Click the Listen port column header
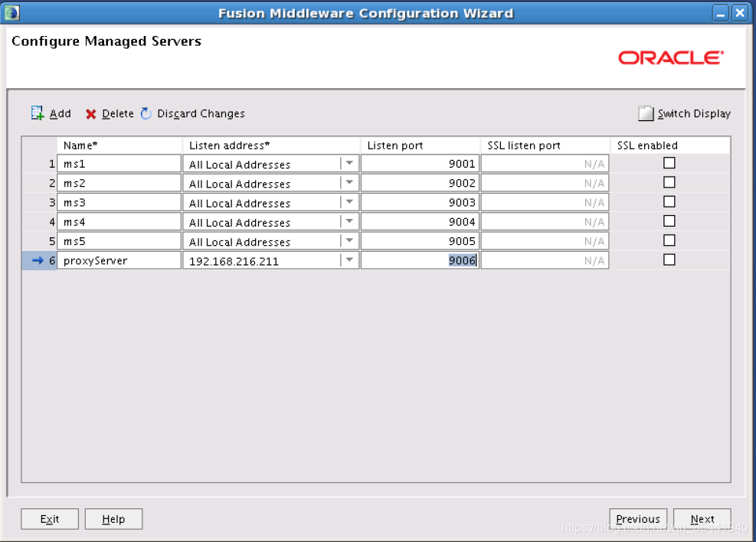 [x=420, y=145]
